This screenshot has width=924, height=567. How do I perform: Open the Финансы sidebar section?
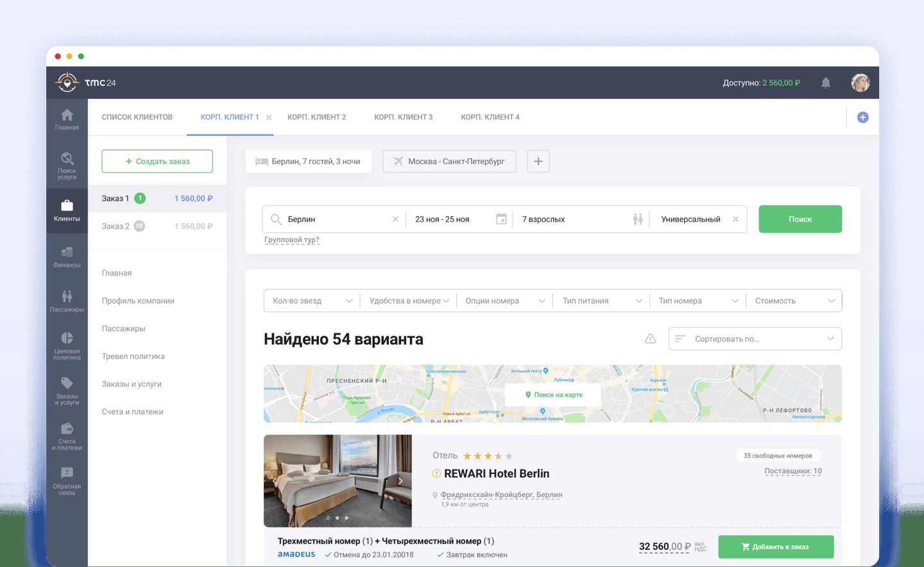67,257
